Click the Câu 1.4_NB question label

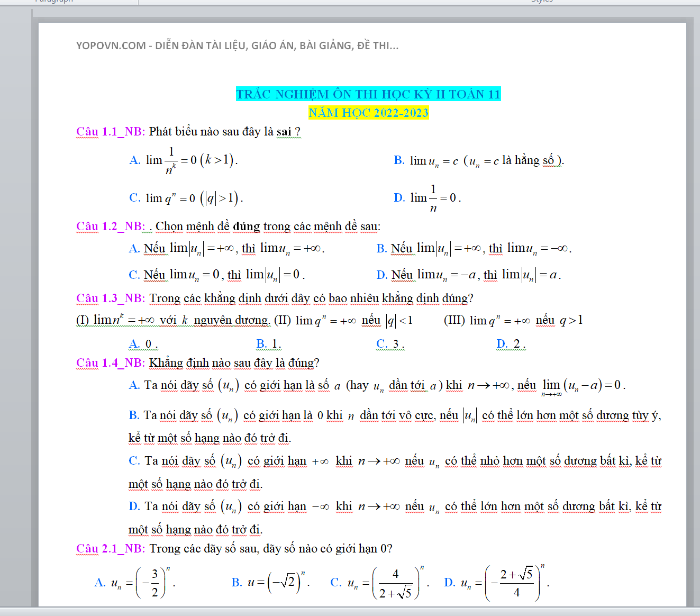click(x=110, y=363)
